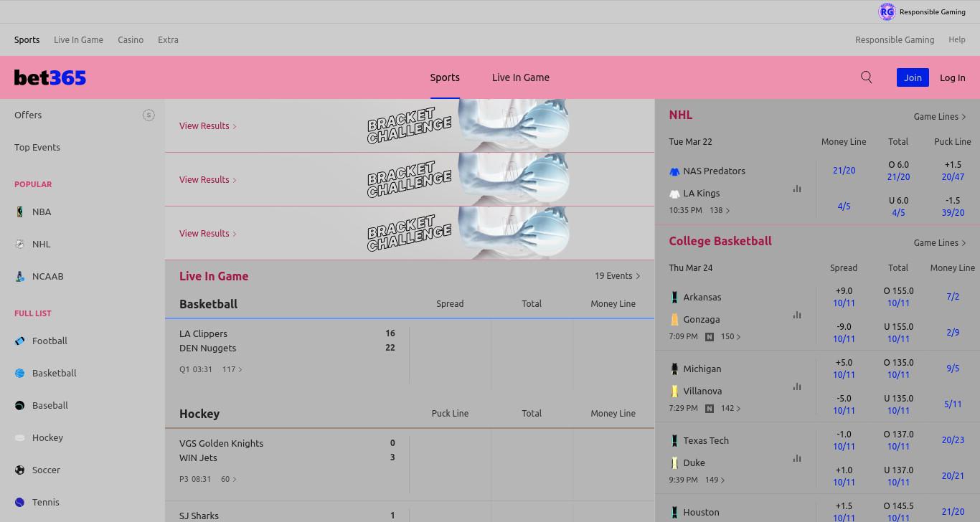Select Arkansas money line 7/2

coord(953,297)
